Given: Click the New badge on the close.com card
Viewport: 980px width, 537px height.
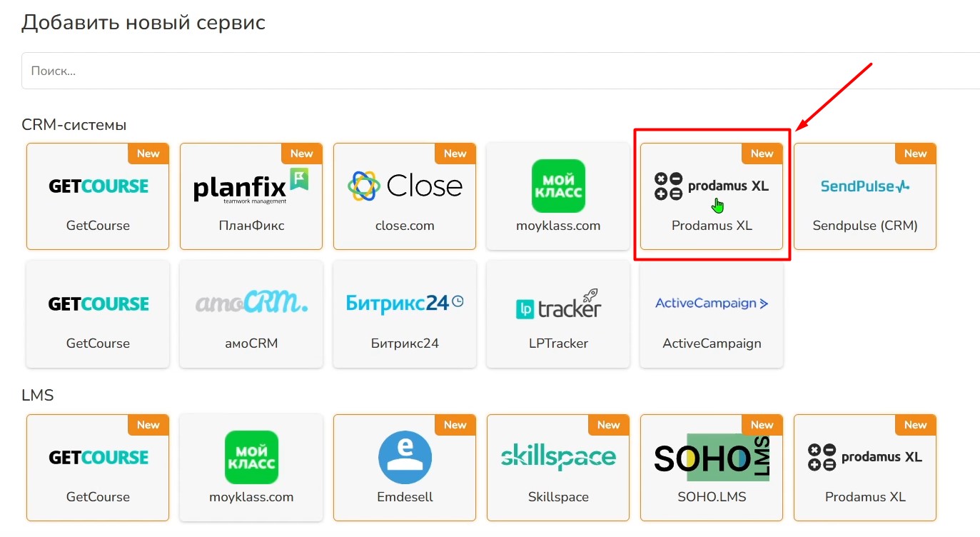Looking at the screenshot, I should tap(455, 154).
